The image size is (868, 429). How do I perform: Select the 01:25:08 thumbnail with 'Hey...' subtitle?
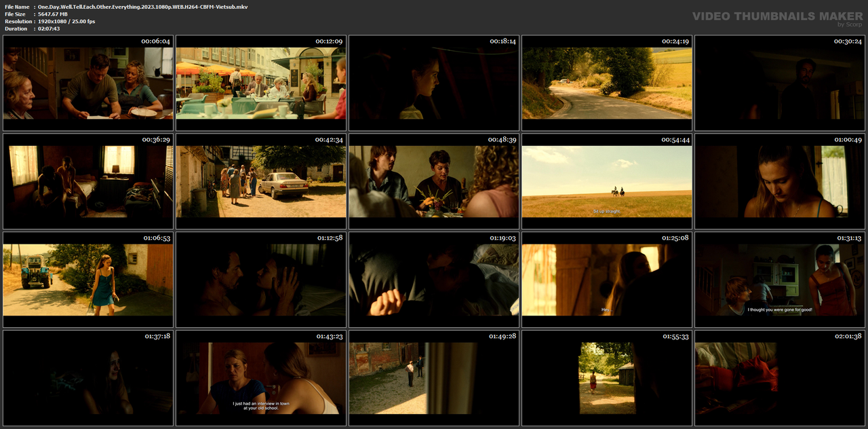tap(607, 280)
